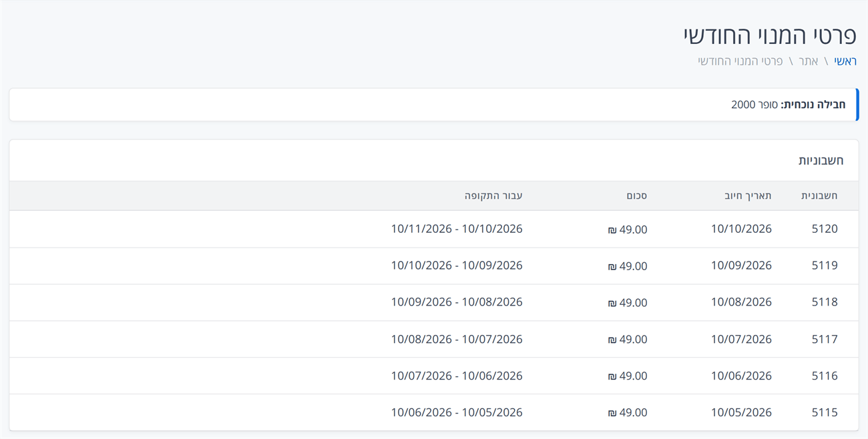The height and width of the screenshot is (439, 868).
Task: Click the 49.00 ₪ amount for invoice 5115
Action: tap(627, 413)
